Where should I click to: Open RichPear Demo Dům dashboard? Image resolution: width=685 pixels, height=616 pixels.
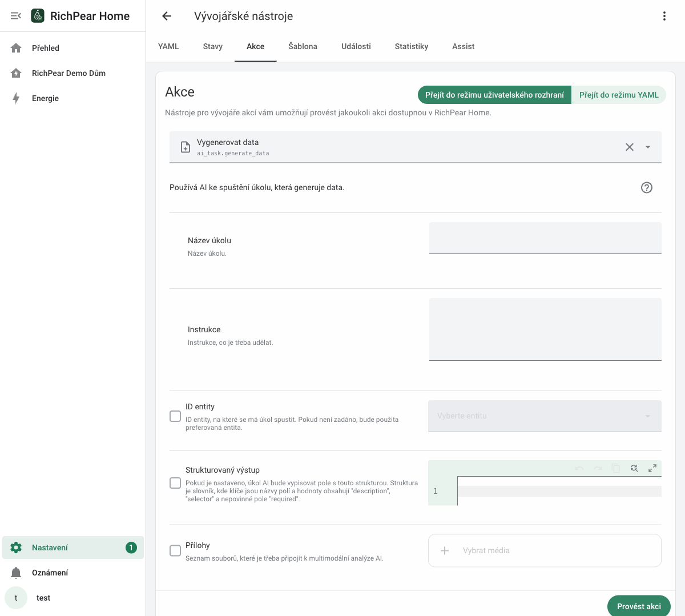73,73
